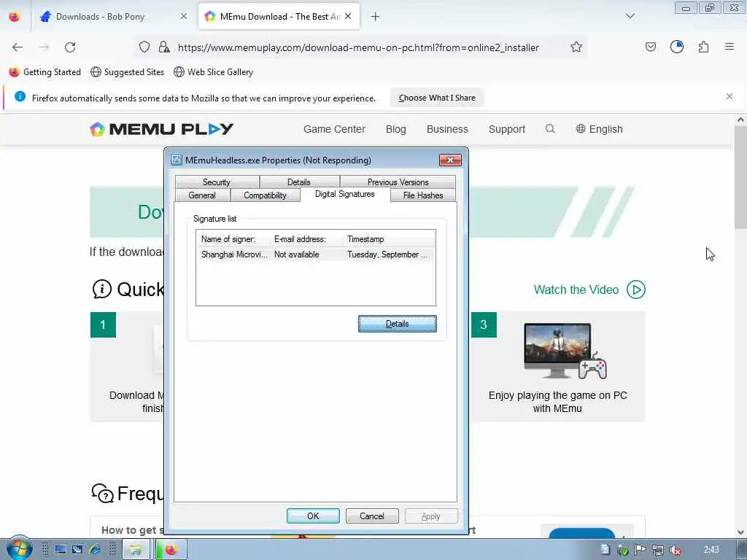
Task: Open the Firefox hamburger menu
Action: pyautogui.click(x=729, y=47)
